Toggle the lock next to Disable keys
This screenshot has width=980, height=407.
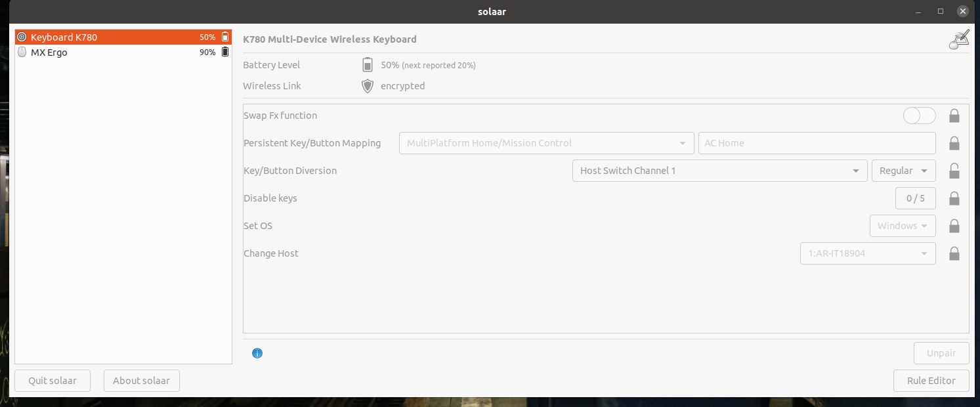pos(954,198)
